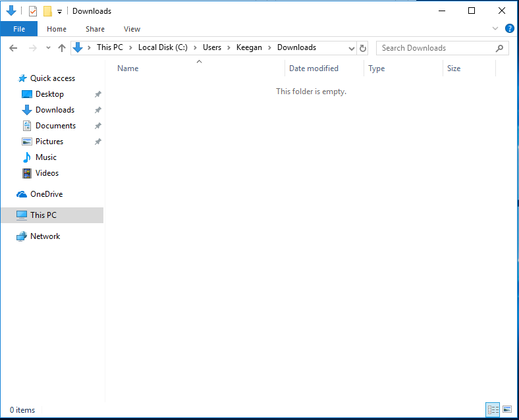Click the pin icon next to Documents
The width and height of the screenshot is (519, 420).
(x=97, y=126)
